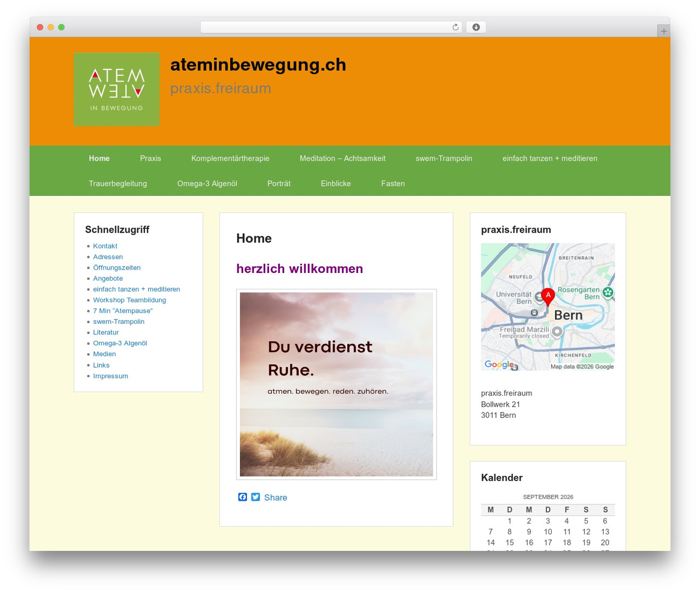The image size is (700, 593).
Task: Open a new browser tab with plus
Action: [663, 31]
